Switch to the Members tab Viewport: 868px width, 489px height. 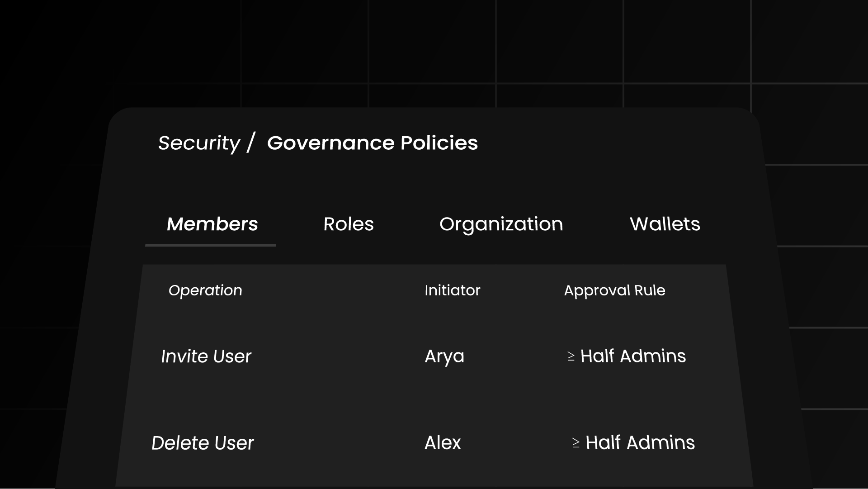[x=212, y=224]
